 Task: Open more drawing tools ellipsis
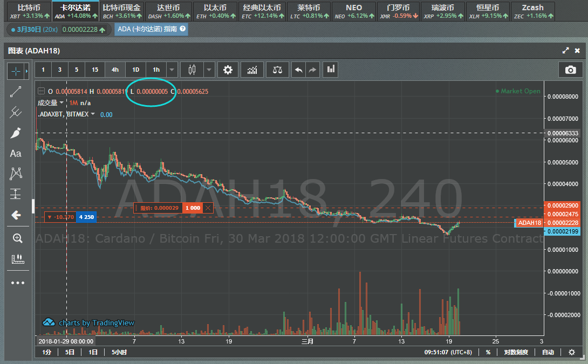18,283
